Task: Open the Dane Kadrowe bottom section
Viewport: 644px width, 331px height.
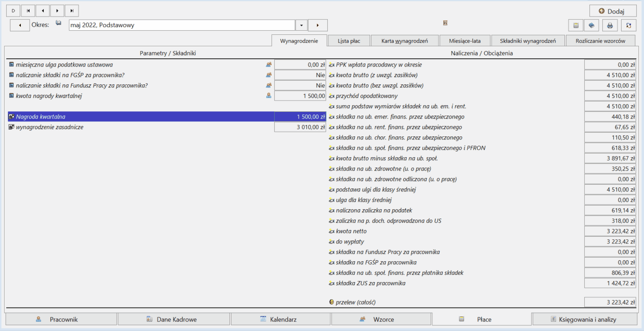Action: tap(174, 319)
